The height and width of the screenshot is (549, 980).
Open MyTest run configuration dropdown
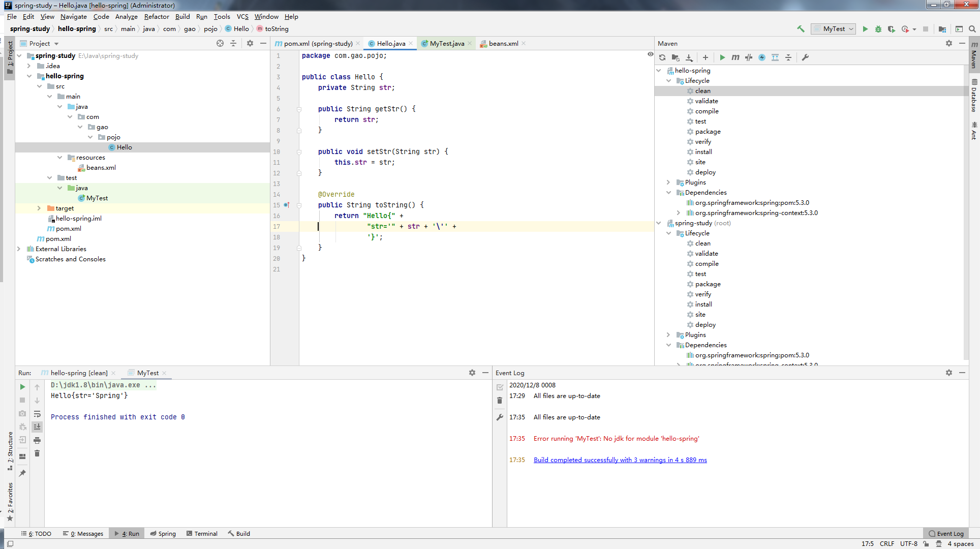point(834,29)
